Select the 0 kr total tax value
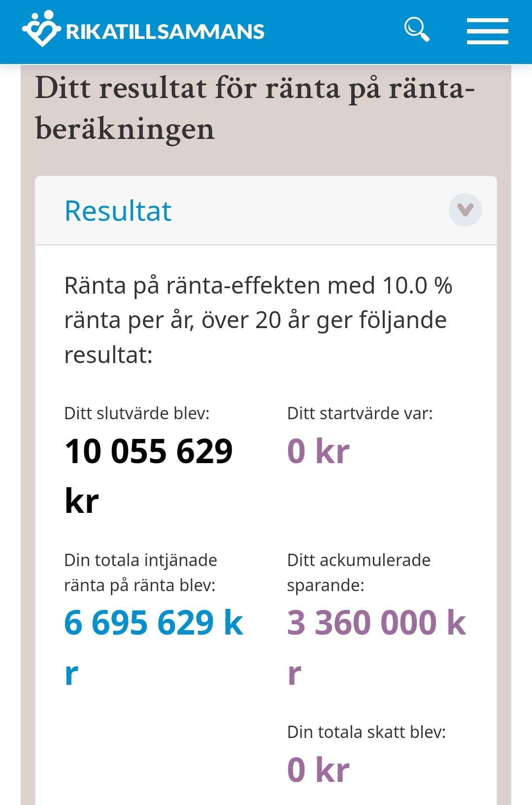532x805 pixels. pos(318,770)
